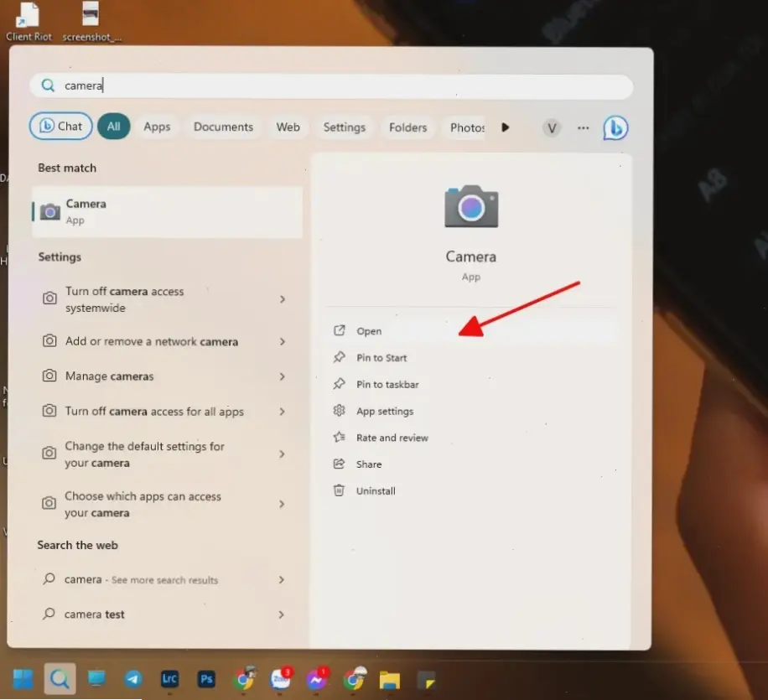The image size is (768, 700).
Task: Open Telegram from the taskbar
Action: [x=134, y=680]
